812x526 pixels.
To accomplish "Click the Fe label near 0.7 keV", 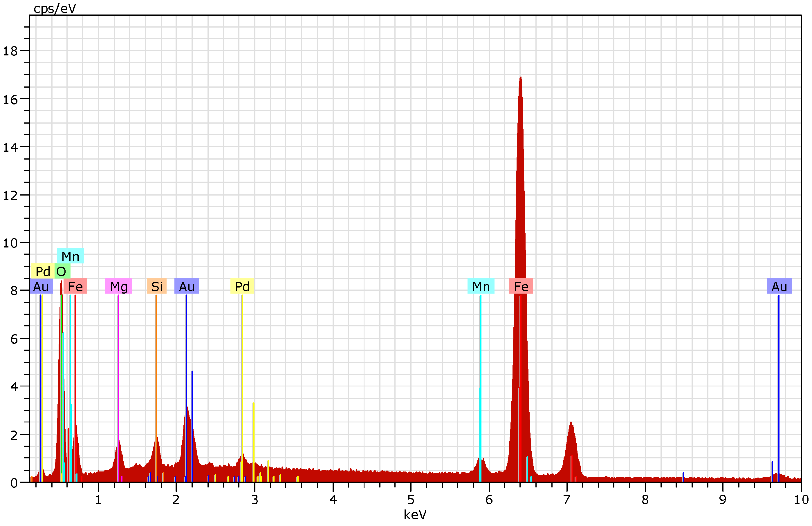I will [x=75, y=286].
